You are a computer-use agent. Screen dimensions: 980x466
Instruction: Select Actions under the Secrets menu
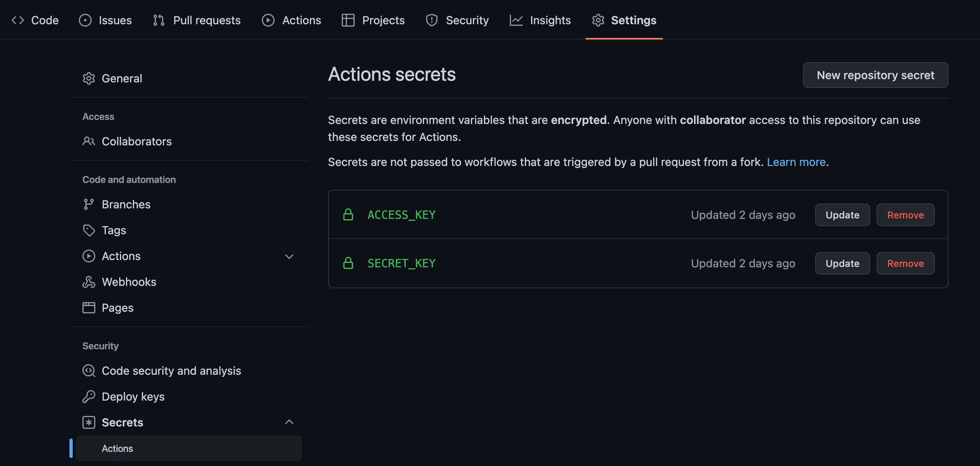(117, 448)
